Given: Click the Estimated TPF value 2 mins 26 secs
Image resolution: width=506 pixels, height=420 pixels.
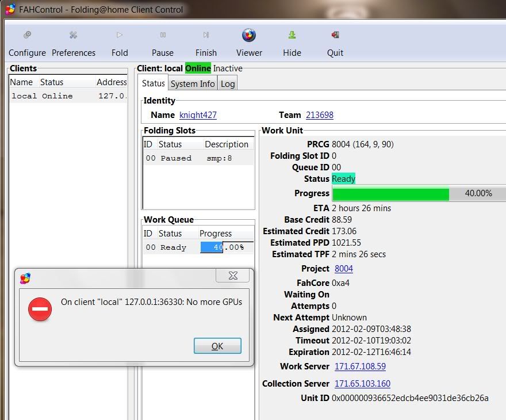Looking at the screenshot, I should click(x=359, y=254).
